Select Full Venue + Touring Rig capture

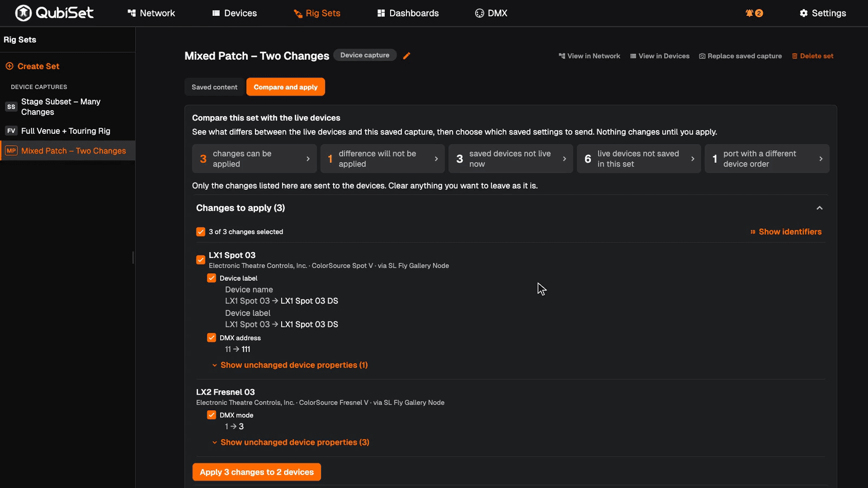tap(67, 131)
